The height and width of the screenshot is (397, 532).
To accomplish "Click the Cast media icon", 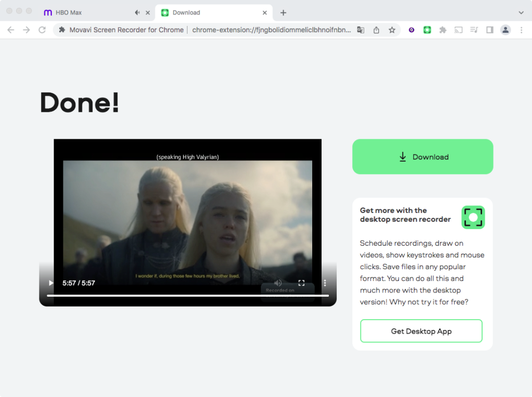I will click(x=458, y=30).
